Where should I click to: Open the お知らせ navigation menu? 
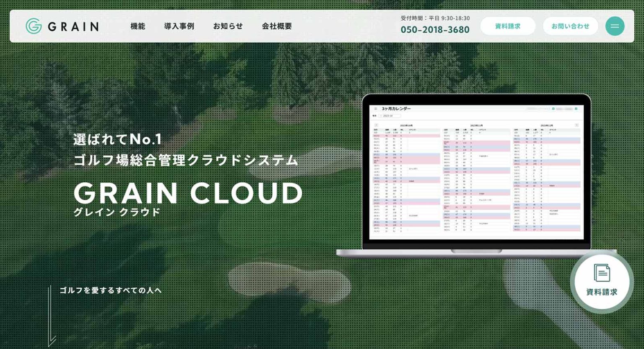tap(227, 26)
